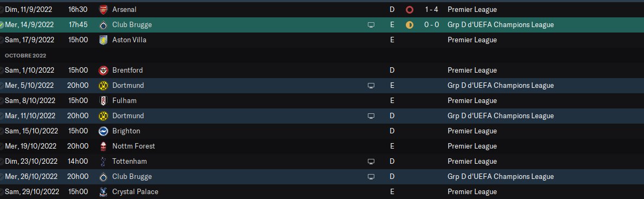
Task: Click the Arsenal club crest
Action: click(104, 9)
